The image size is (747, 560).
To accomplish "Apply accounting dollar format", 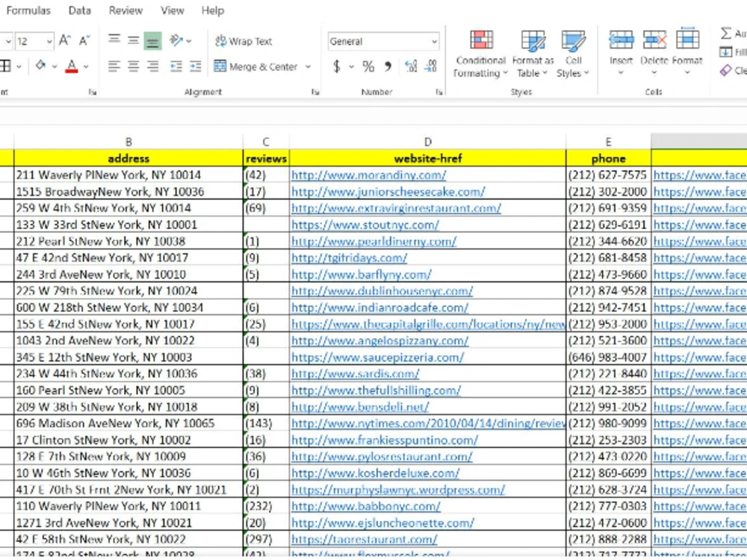I will [x=337, y=66].
